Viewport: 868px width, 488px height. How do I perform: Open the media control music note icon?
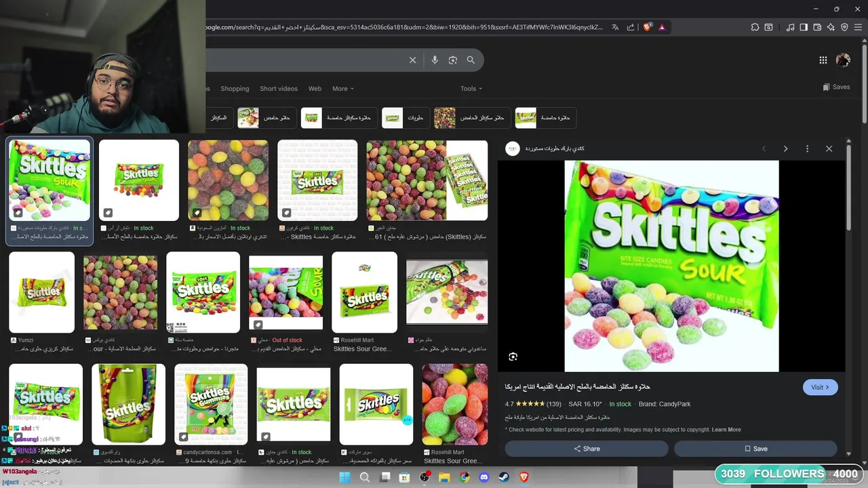click(790, 27)
